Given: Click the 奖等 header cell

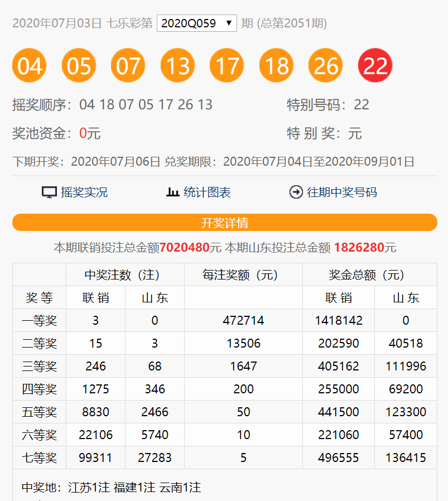Looking at the screenshot, I should click(x=39, y=298).
